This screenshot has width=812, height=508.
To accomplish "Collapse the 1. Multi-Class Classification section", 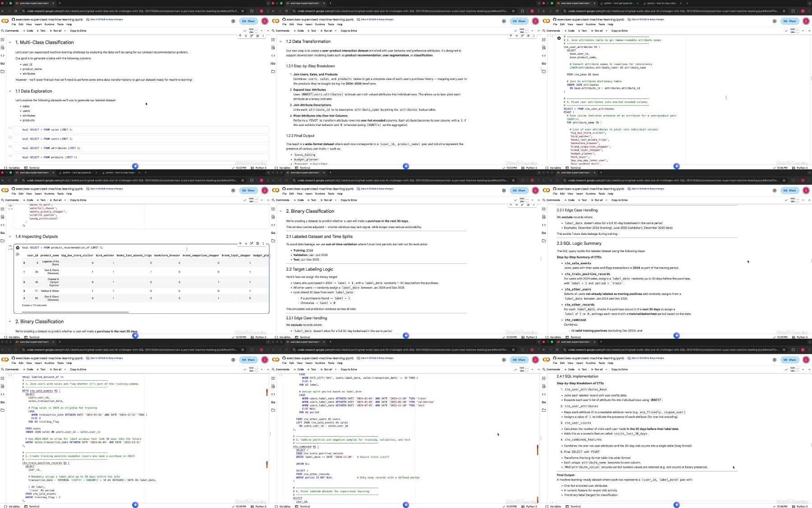I will (x=10, y=42).
